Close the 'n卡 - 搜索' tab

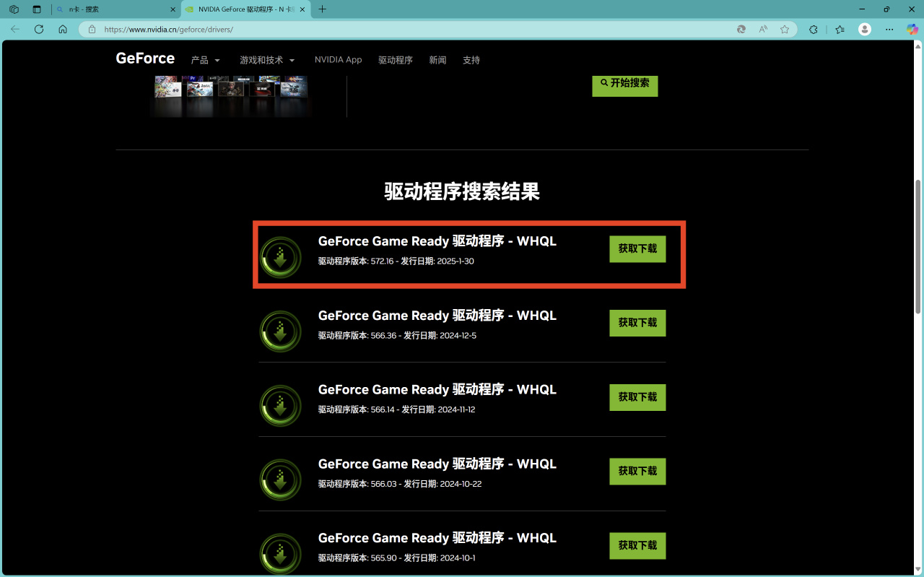[173, 9]
